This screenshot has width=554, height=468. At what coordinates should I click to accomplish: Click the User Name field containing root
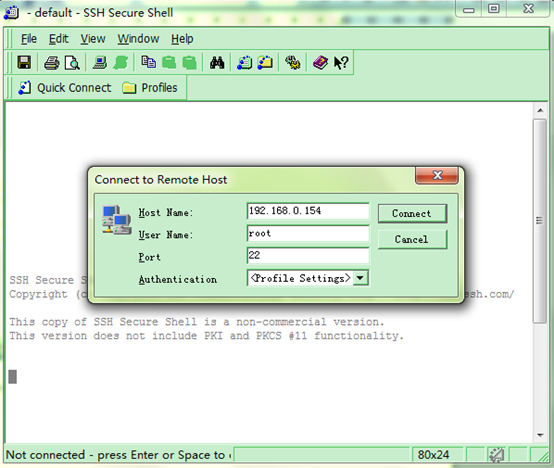(308, 233)
